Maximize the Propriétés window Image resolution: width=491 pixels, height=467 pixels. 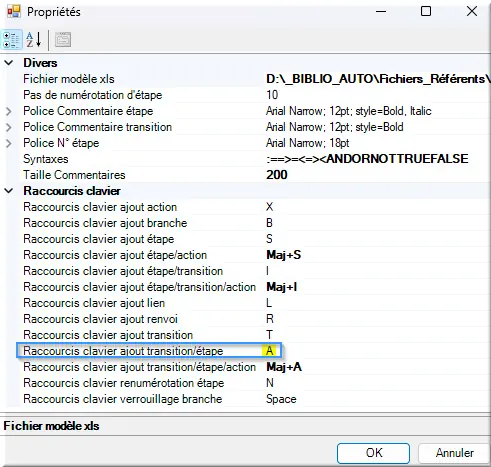coord(426,11)
